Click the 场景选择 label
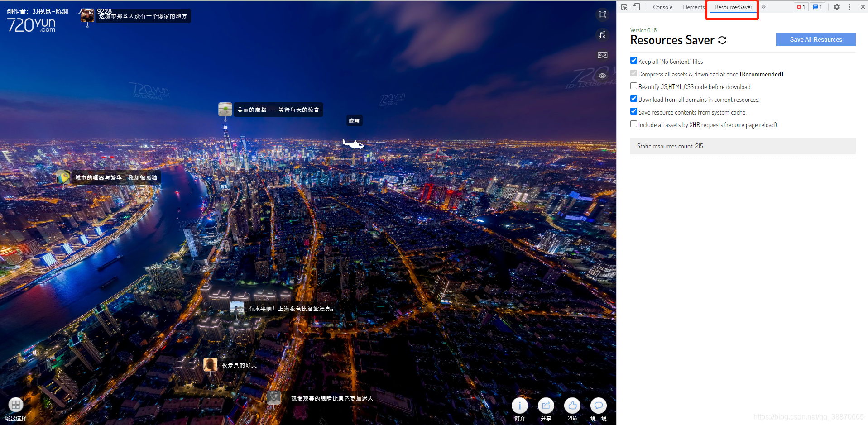868x425 pixels. pyautogui.click(x=16, y=418)
